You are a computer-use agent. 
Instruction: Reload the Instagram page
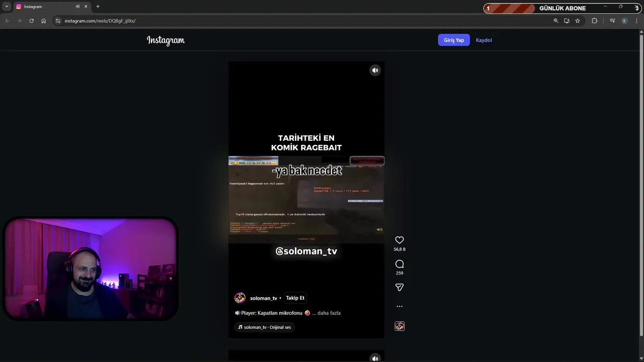coord(31,21)
